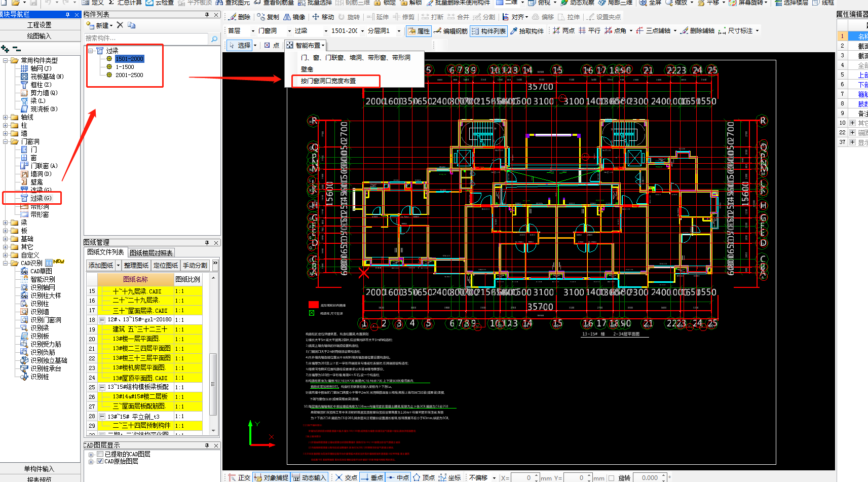Toggle 顶点 (vertex) snap
This screenshot has height=482, width=868.
pos(424,477)
